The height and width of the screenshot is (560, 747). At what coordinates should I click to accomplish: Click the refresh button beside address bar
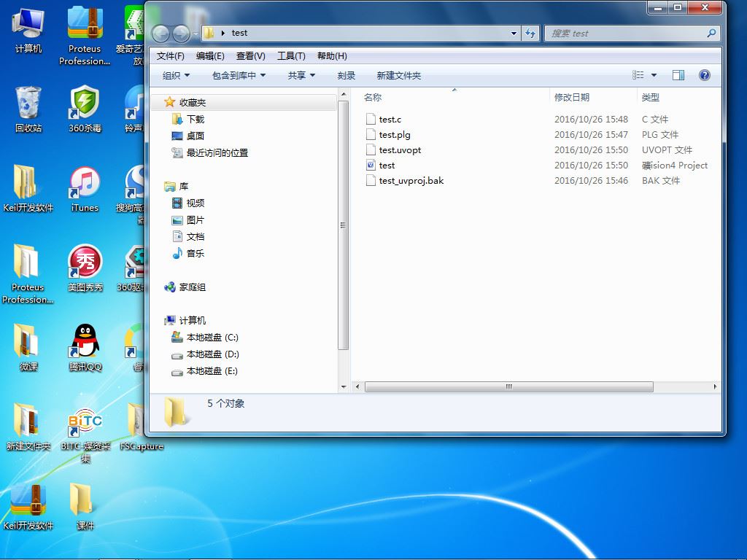pyautogui.click(x=530, y=34)
